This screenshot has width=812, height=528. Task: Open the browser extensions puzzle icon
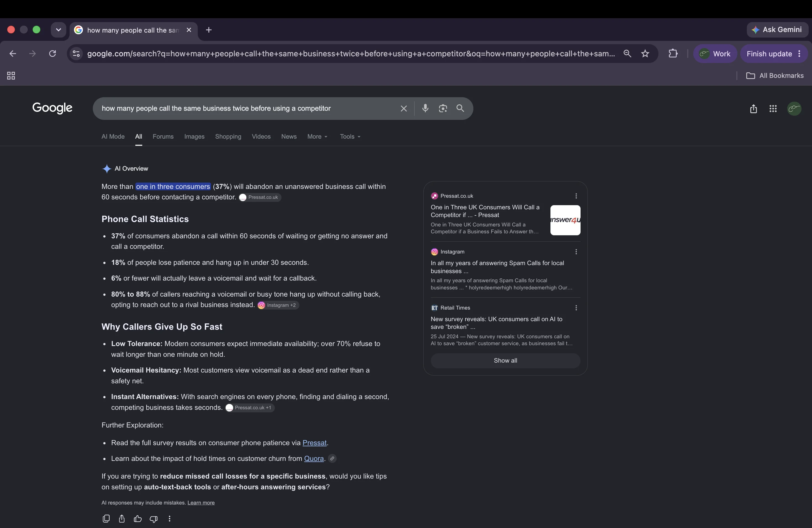coord(673,54)
